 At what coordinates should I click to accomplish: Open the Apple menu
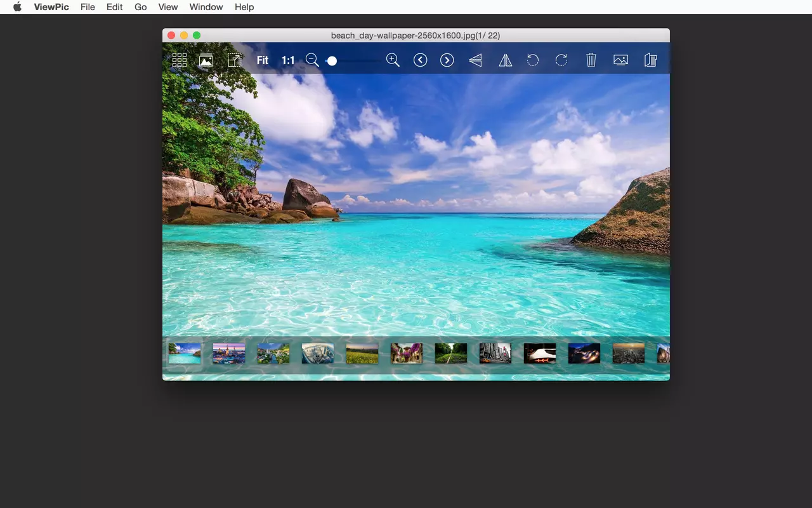point(17,7)
